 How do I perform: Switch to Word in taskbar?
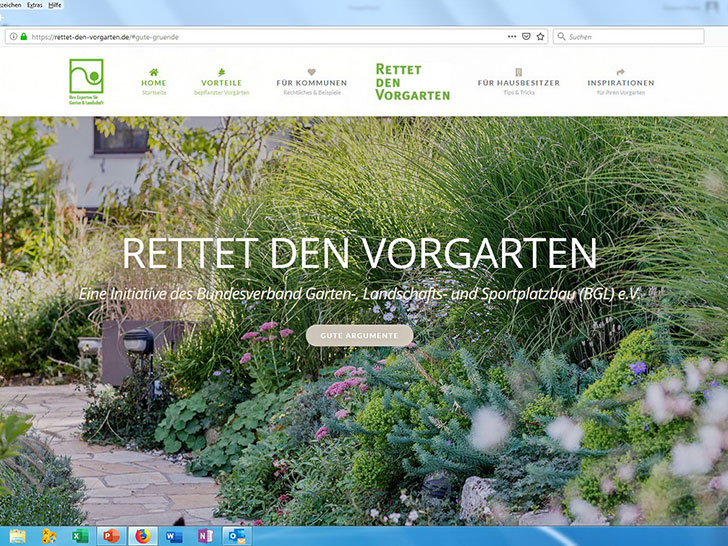(174, 536)
